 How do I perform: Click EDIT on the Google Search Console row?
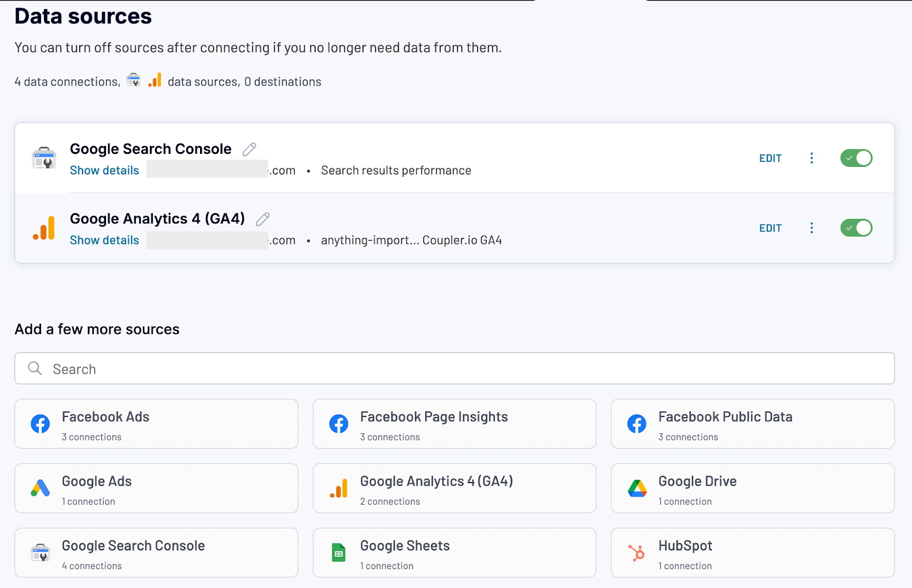(x=770, y=158)
